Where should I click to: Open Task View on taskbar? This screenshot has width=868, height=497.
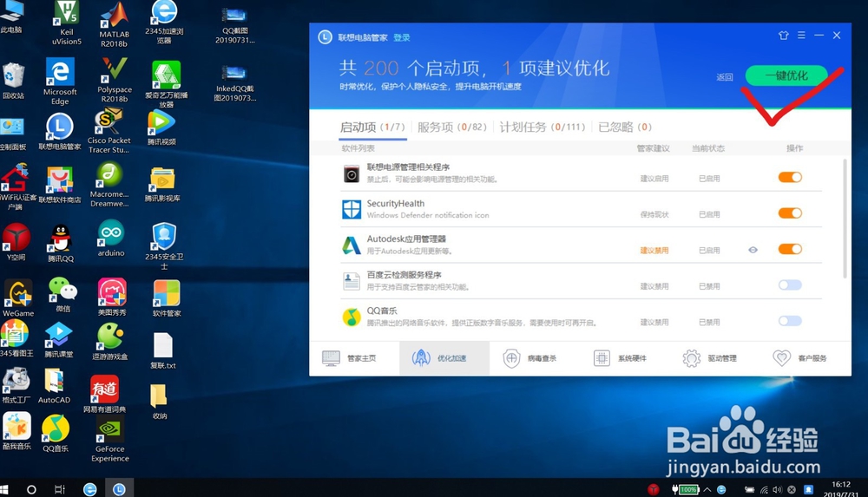click(59, 489)
